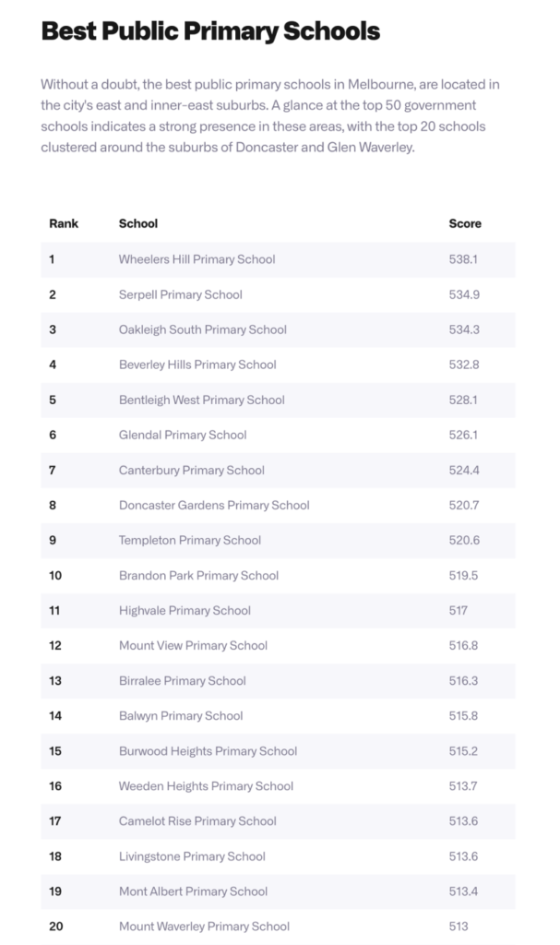The image size is (560, 945).
Task: Click Templeton Primary School
Action: 190,540
